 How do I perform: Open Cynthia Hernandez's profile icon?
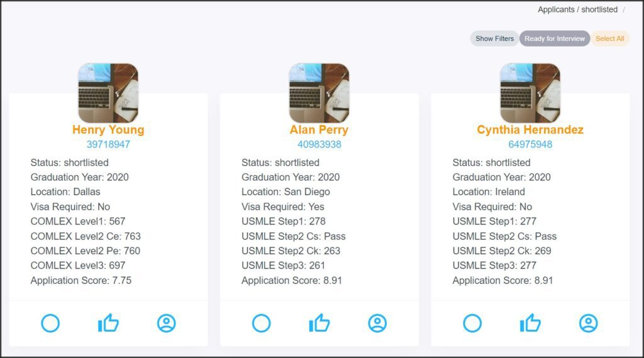pyautogui.click(x=589, y=323)
